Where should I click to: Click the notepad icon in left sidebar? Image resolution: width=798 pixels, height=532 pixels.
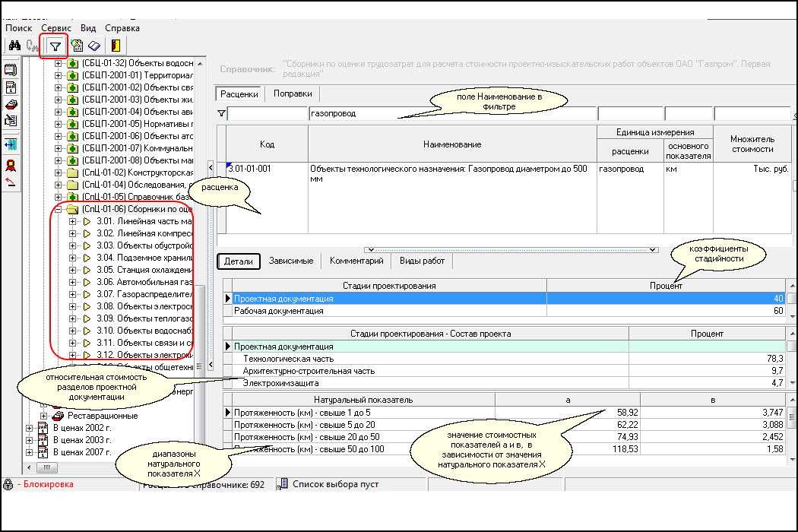click(x=11, y=71)
